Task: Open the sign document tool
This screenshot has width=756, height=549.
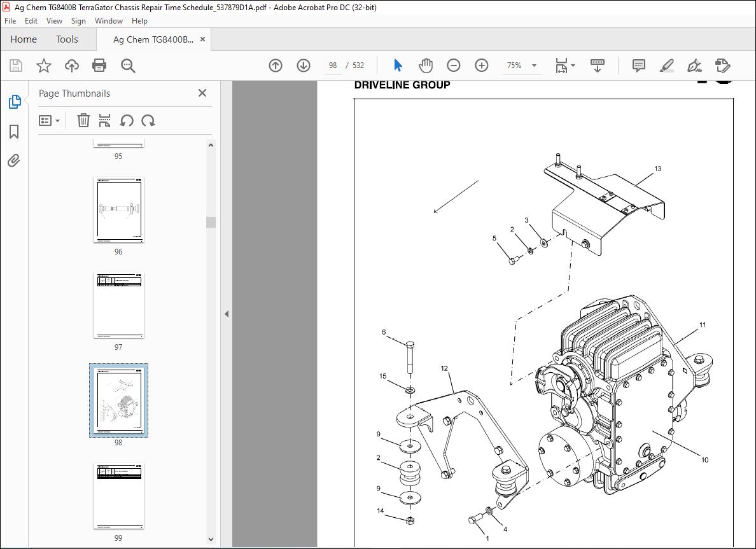Action: 694,66
